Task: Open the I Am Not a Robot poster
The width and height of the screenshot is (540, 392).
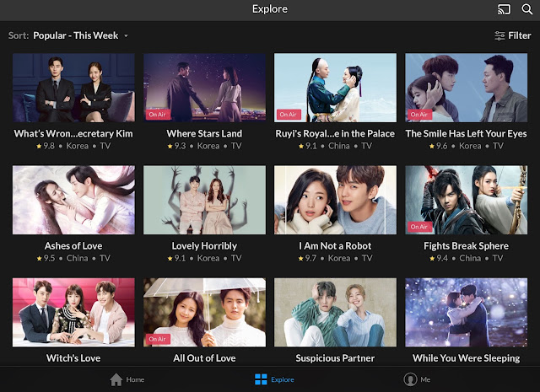Action: pos(335,200)
